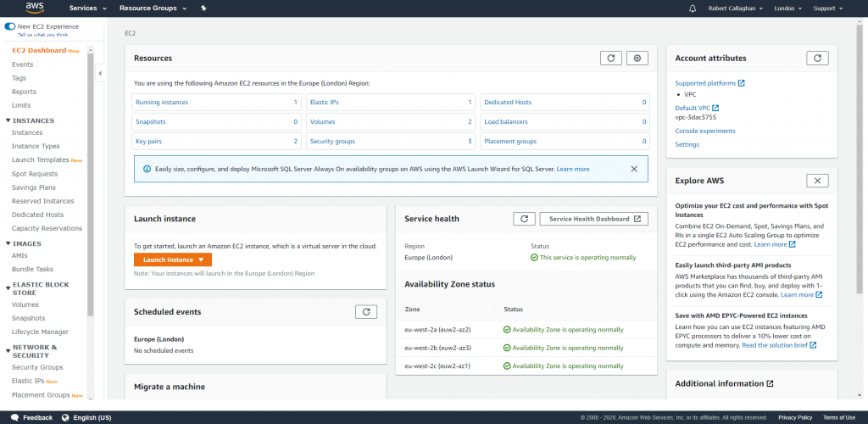The width and height of the screenshot is (868, 424).
Task: Click external link icon next to Default VPC
Action: (x=715, y=108)
